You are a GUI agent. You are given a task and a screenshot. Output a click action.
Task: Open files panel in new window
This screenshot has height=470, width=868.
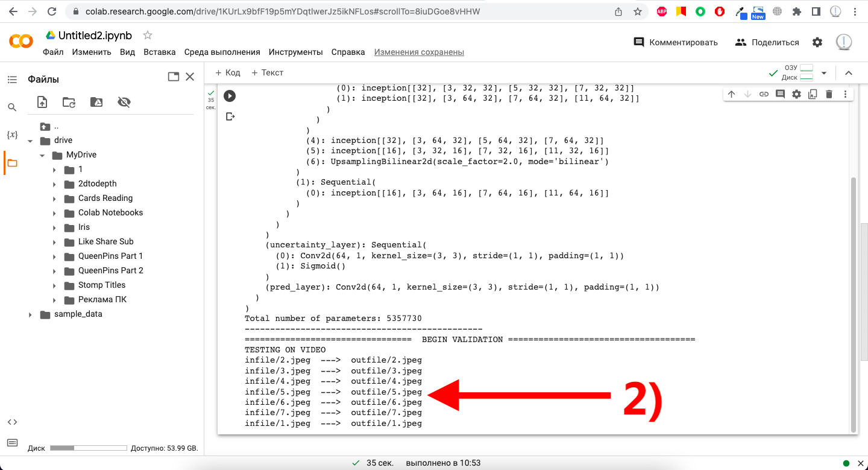174,77
